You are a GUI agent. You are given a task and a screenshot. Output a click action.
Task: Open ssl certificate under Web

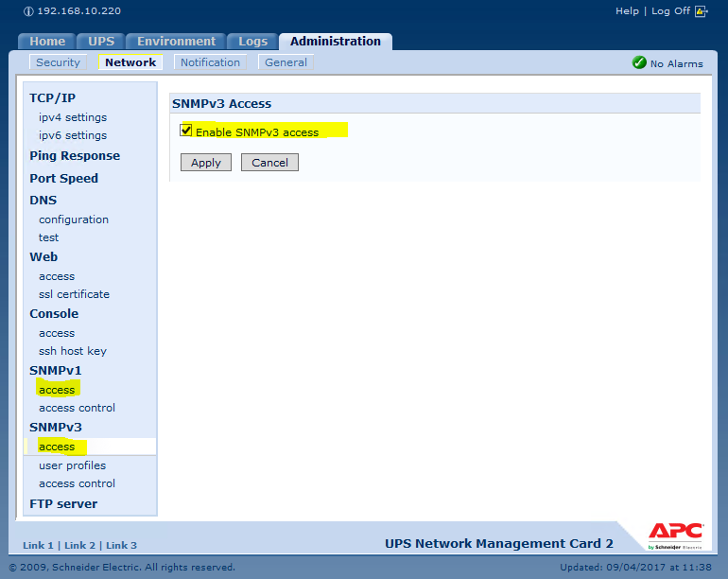tap(74, 294)
